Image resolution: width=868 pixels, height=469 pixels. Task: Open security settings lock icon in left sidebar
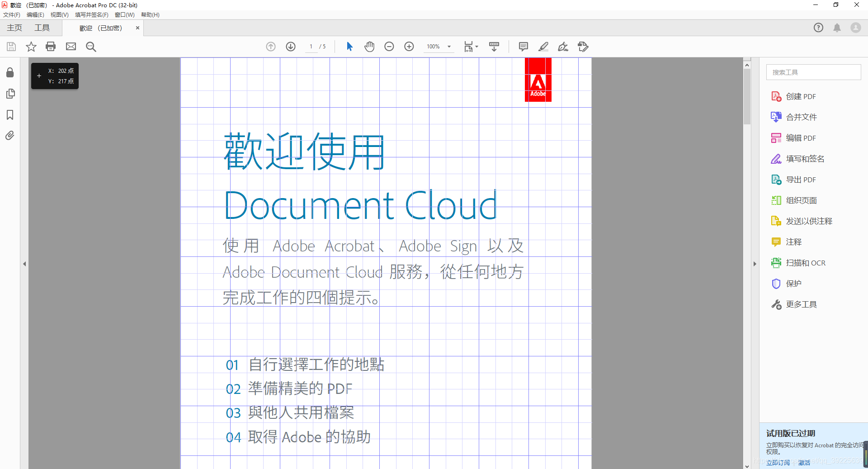click(x=10, y=72)
